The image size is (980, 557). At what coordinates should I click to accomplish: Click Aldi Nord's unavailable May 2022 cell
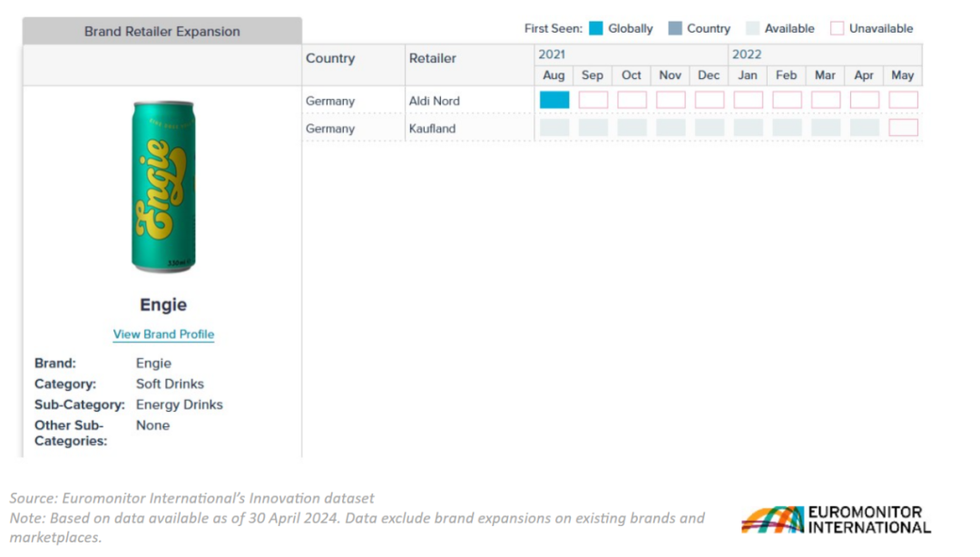pyautogui.click(x=903, y=100)
